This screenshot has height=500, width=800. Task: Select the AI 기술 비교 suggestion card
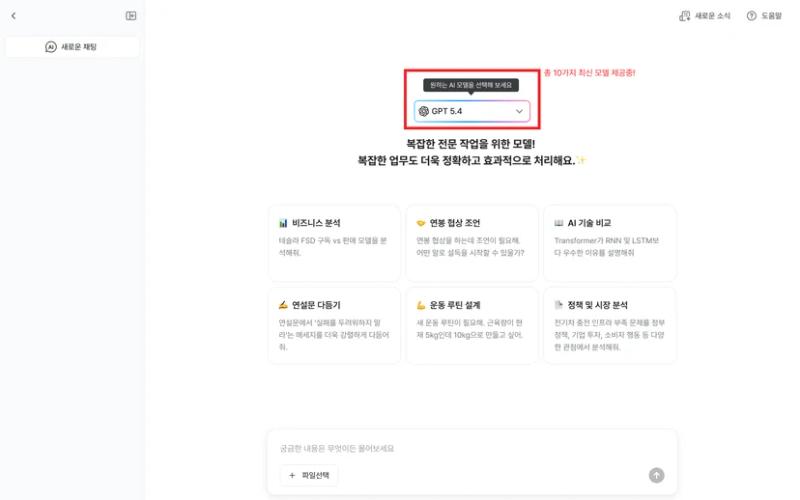(610, 243)
